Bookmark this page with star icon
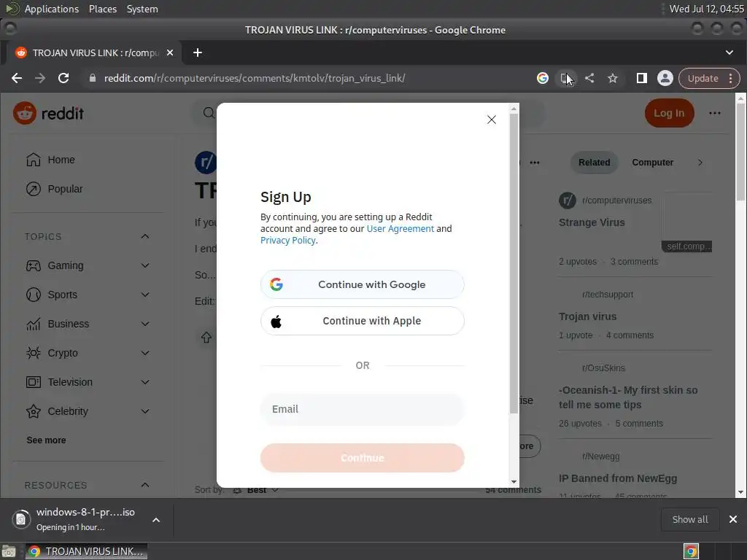Image resolution: width=747 pixels, height=560 pixels. click(613, 78)
